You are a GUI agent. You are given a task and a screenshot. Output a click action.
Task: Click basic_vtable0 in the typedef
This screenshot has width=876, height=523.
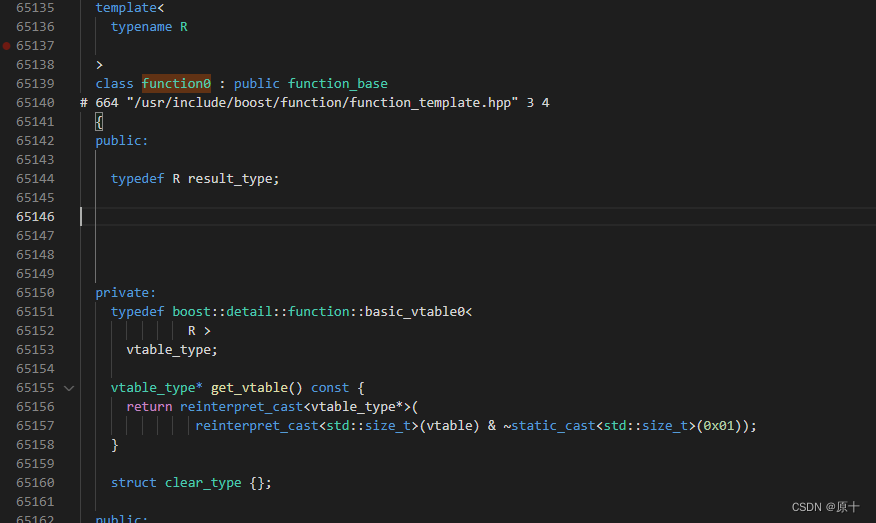415,312
